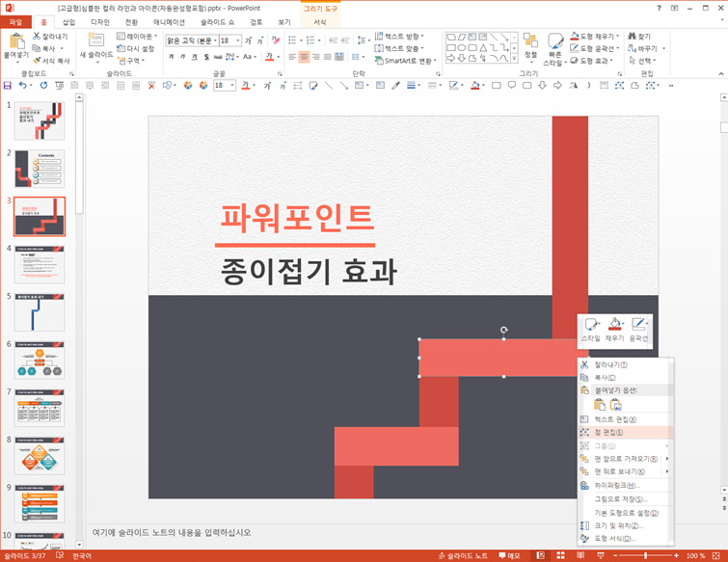The height and width of the screenshot is (562, 728).
Task: Click Format Painter (서식 복사)
Action: point(51,61)
